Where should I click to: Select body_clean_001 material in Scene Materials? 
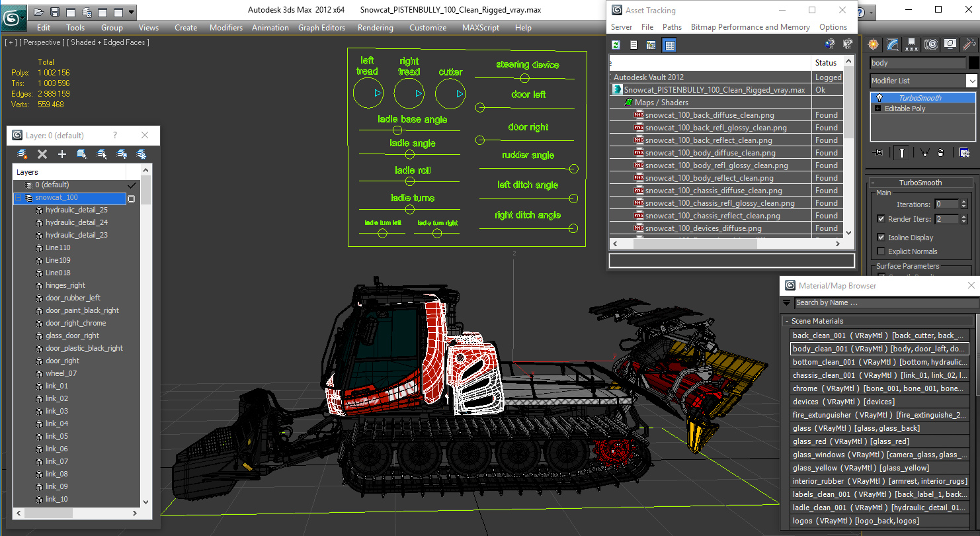[879, 349]
